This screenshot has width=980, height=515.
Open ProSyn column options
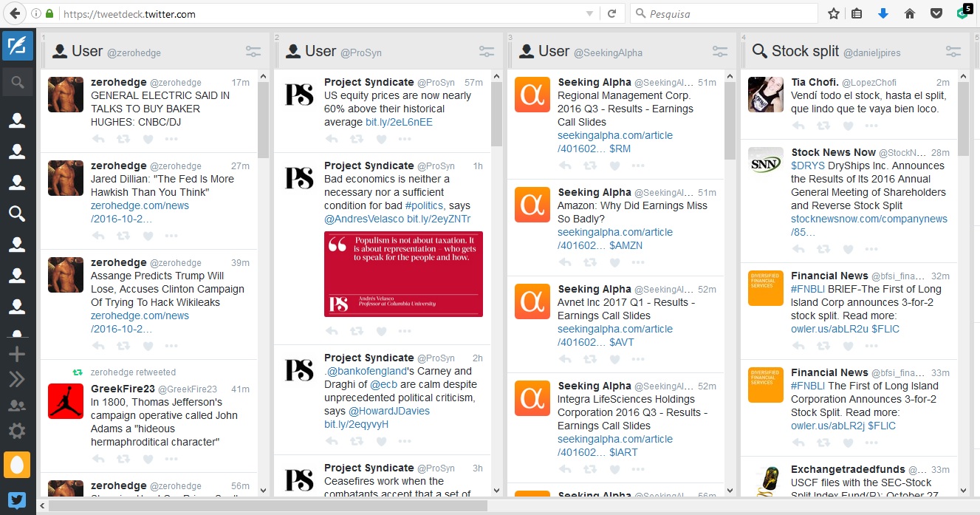coord(487,52)
